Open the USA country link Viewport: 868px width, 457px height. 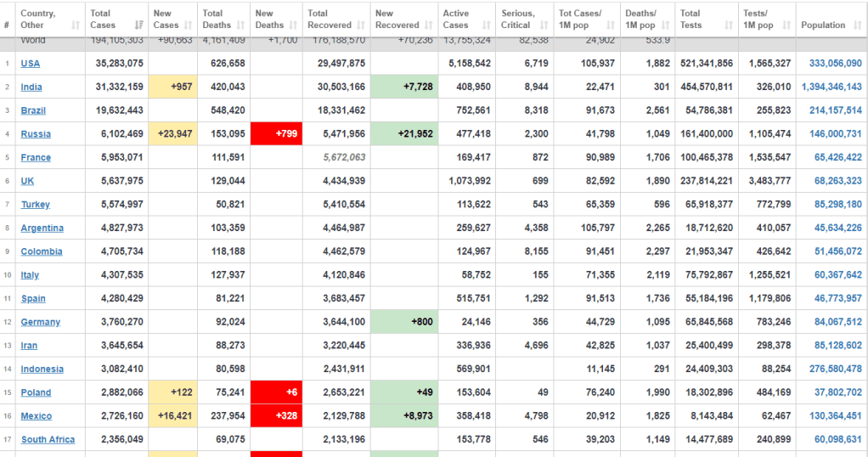tap(31, 64)
